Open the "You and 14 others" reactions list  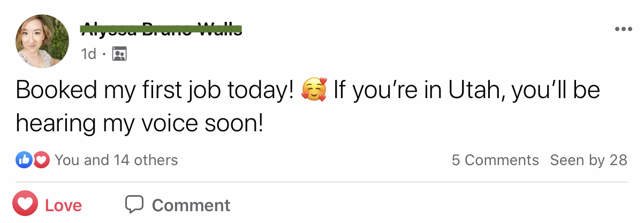coord(116,160)
